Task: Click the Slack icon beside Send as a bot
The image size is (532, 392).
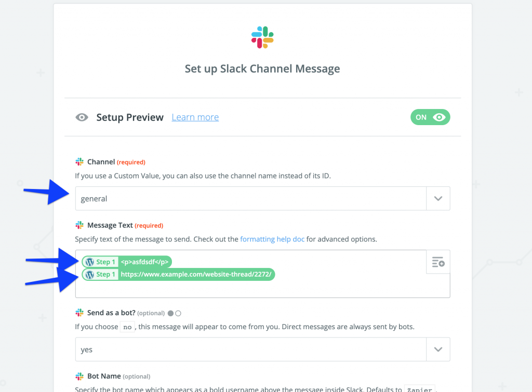Action: click(80, 313)
